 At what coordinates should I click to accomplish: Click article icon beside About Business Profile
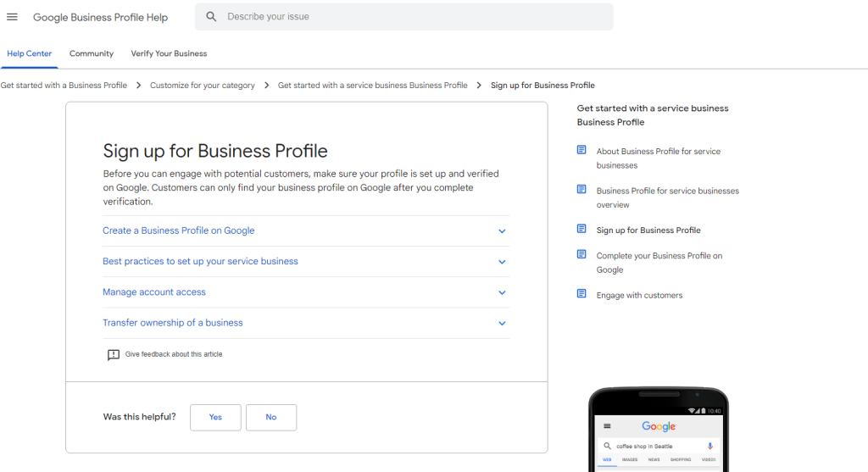click(581, 150)
